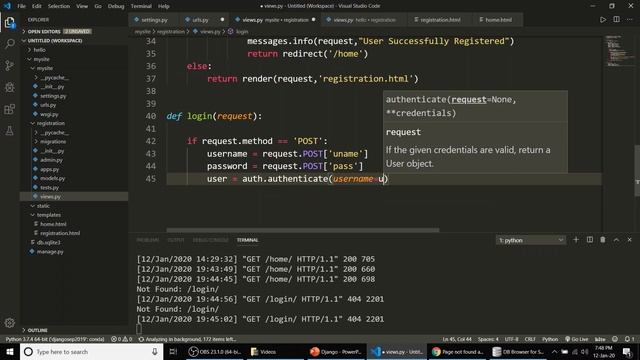Change UTF-8 encoding in status bar
Screen dimensions: 640x360
tap(511, 339)
